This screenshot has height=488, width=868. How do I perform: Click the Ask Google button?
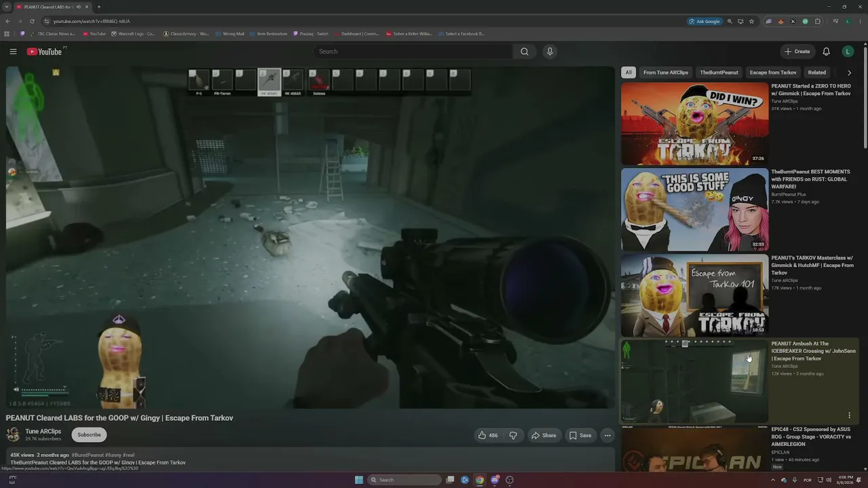(705, 21)
